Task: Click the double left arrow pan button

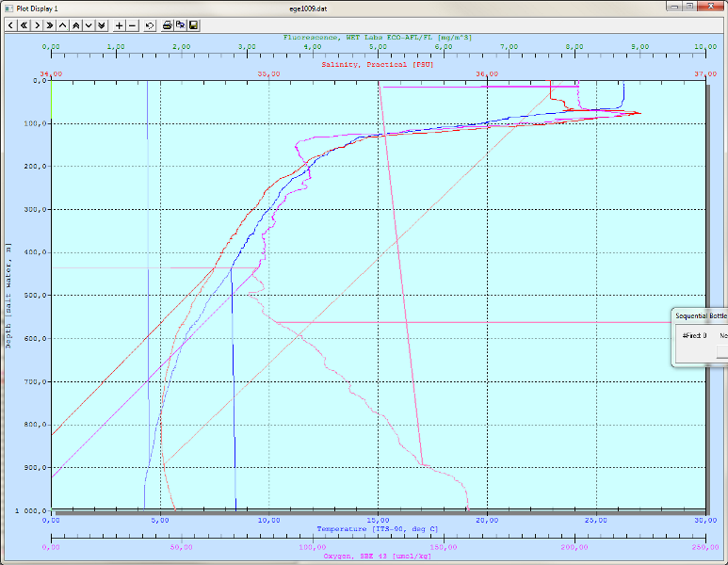Action: [24, 25]
